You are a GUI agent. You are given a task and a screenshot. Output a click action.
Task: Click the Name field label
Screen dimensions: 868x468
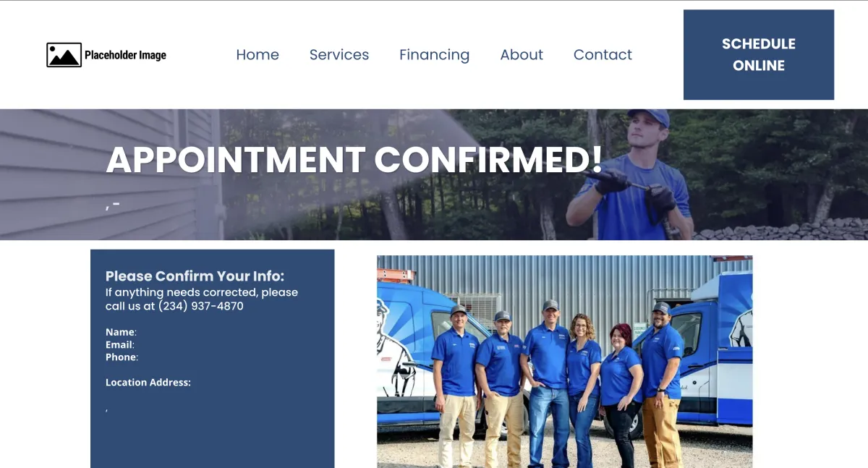[x=121, y=332]
